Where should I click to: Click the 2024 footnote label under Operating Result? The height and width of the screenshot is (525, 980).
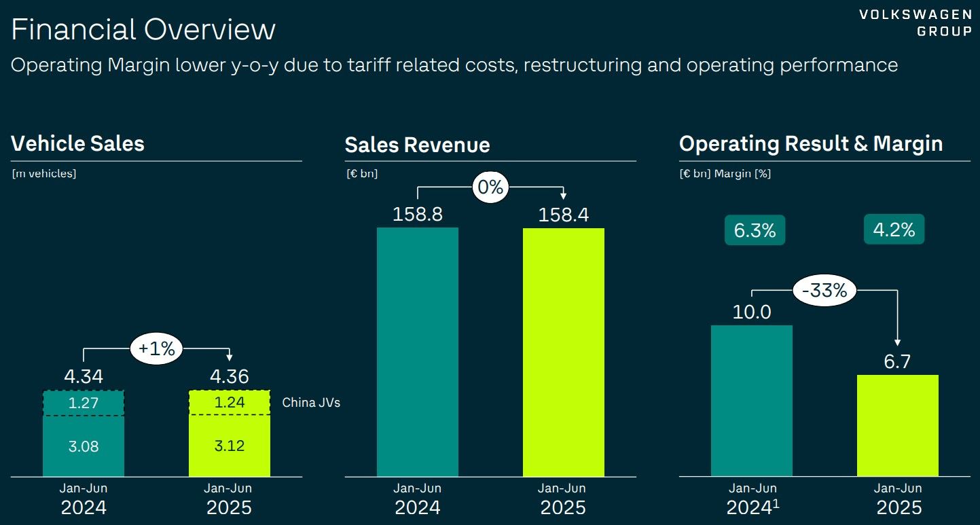coord(752,507)
